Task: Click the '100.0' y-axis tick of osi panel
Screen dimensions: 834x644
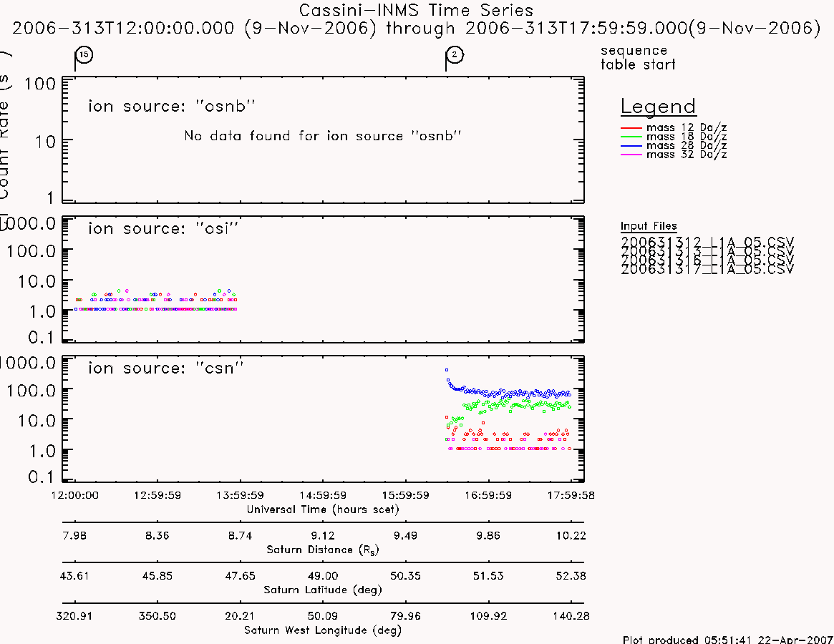Action: 31,251
